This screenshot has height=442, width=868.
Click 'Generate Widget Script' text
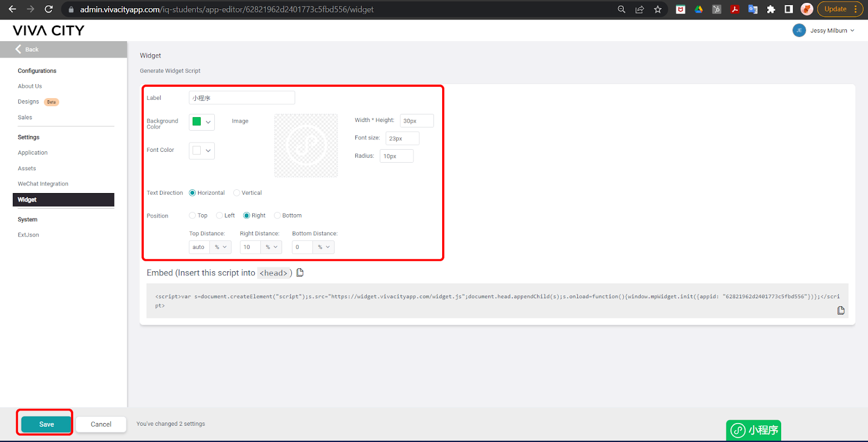click(170, 71)
